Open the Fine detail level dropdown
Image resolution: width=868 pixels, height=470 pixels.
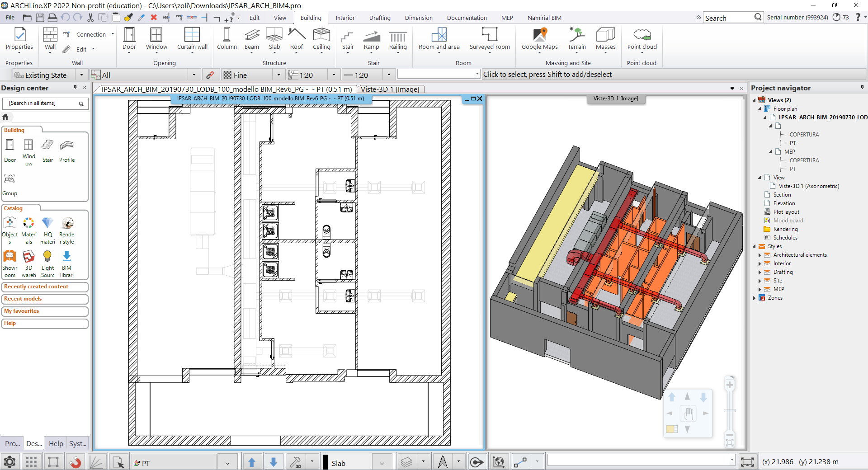[x=278, y=75]
